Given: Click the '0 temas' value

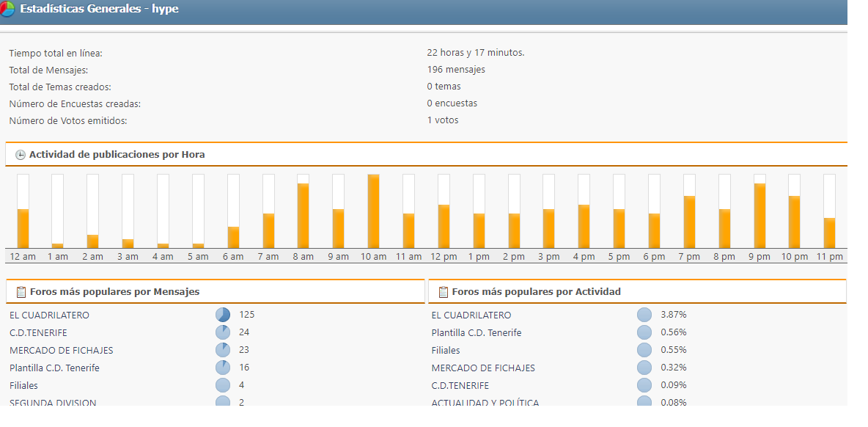Looking at the screenshot, I should click(x=444, y=87).
